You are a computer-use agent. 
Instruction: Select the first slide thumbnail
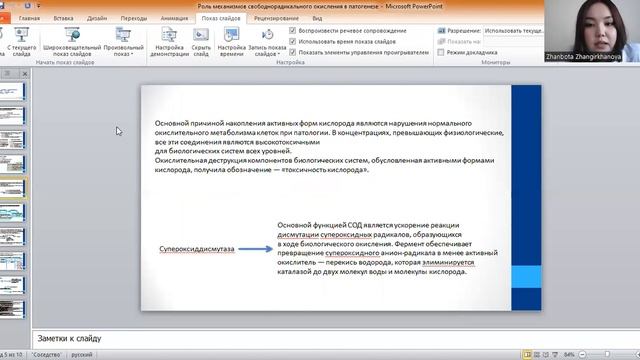point(12,91)
